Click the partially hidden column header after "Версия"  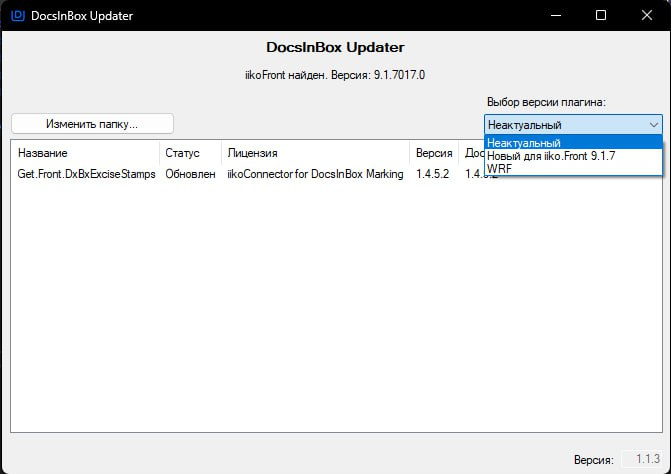[472, 153]
